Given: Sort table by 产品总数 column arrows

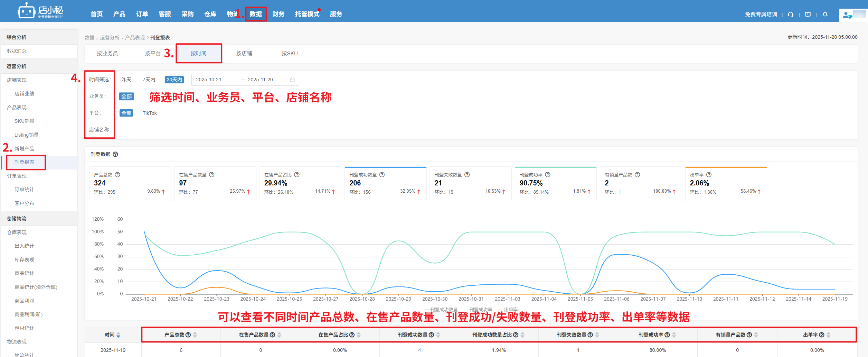Looking at the screenshot, I should [195, 335].
